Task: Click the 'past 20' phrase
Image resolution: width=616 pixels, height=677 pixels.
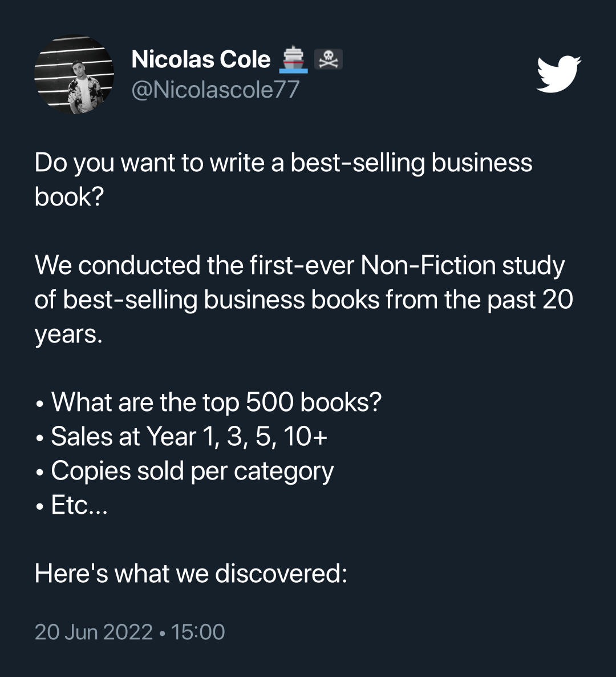Action: pyautogui.click(x=530, y=300)
